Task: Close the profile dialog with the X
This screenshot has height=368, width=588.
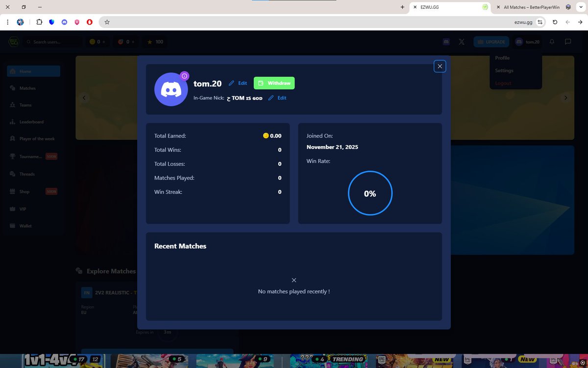Action: click(x=440, y=66)
